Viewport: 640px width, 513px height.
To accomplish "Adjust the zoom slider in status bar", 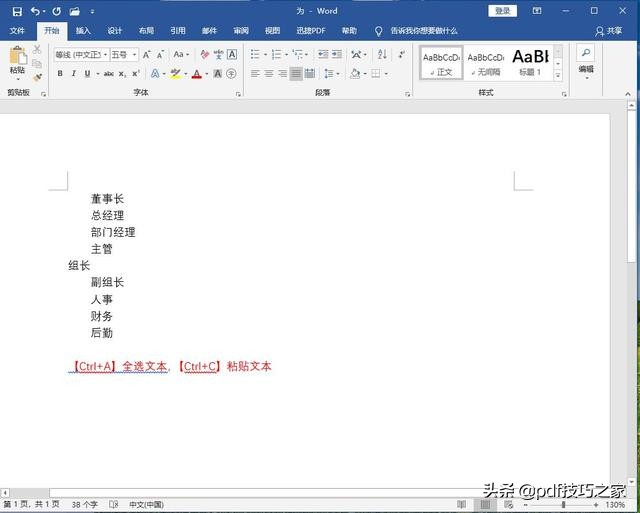I will coord(564,505).
